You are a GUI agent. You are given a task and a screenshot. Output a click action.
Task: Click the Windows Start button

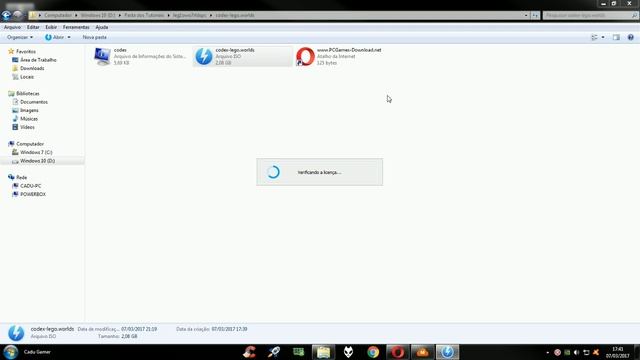[11, 352]
